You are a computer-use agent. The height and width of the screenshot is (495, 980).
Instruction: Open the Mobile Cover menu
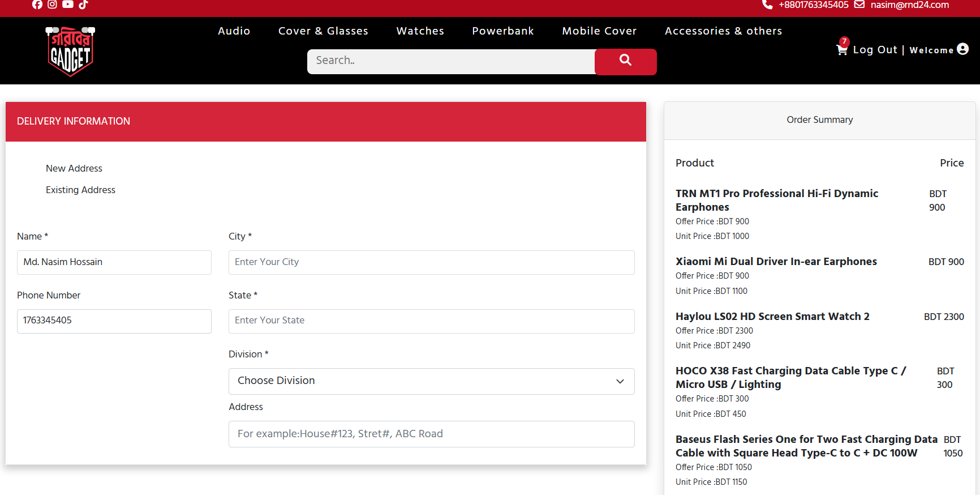599,31
